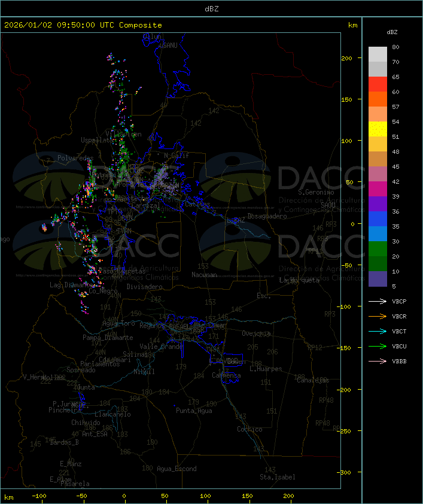423x504 pixels.
Task: Click the Nacunan location label
Action: (204, 275)
